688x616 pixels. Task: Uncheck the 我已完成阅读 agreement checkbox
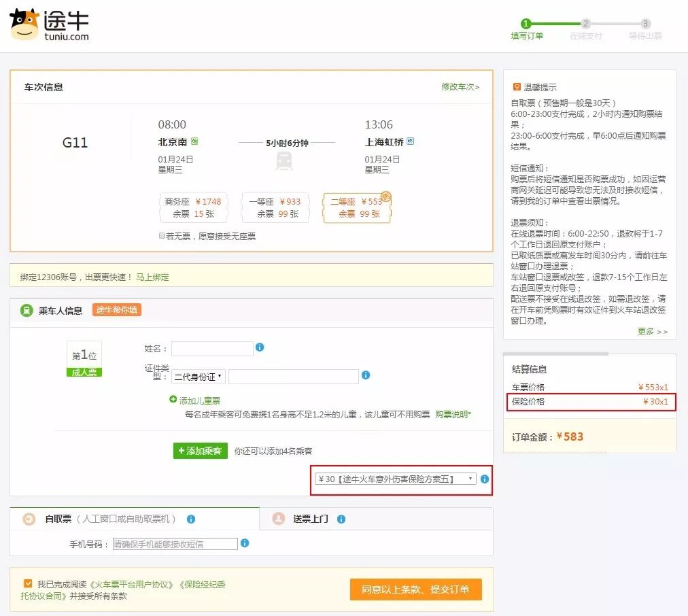click(27, 583)
